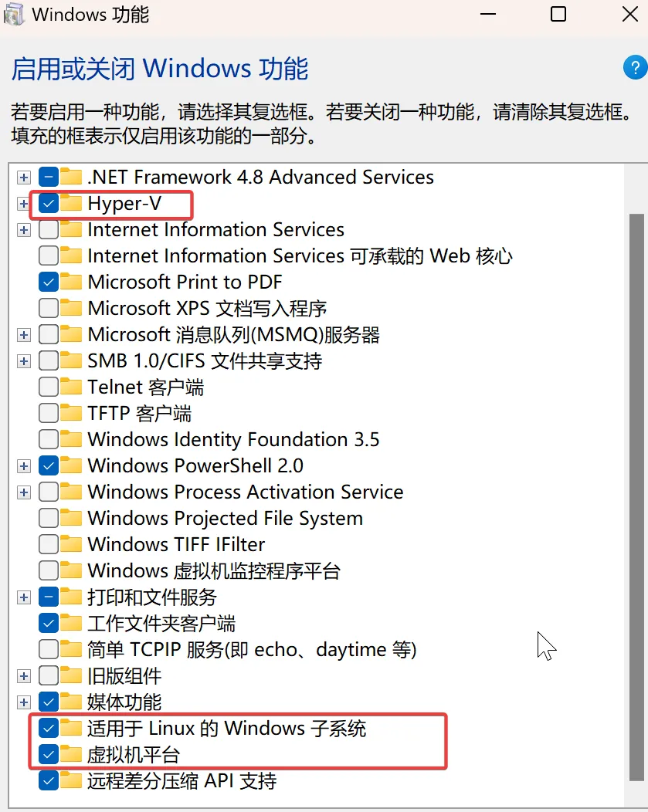The width and height of the screenshot is (648, 812).
Task: Expand the .NET Framework 4.8 Advanced Services node
Action: click(x=24, y=178)
